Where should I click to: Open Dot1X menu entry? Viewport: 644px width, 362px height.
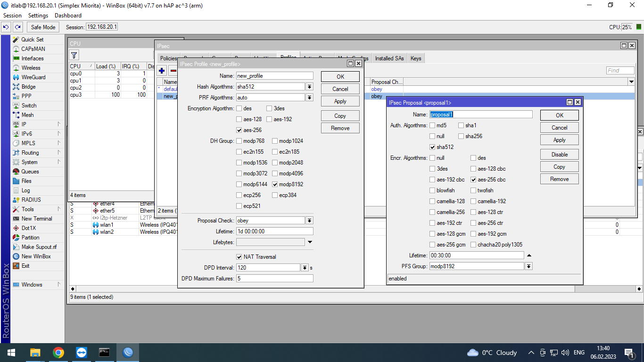point(29,228)
